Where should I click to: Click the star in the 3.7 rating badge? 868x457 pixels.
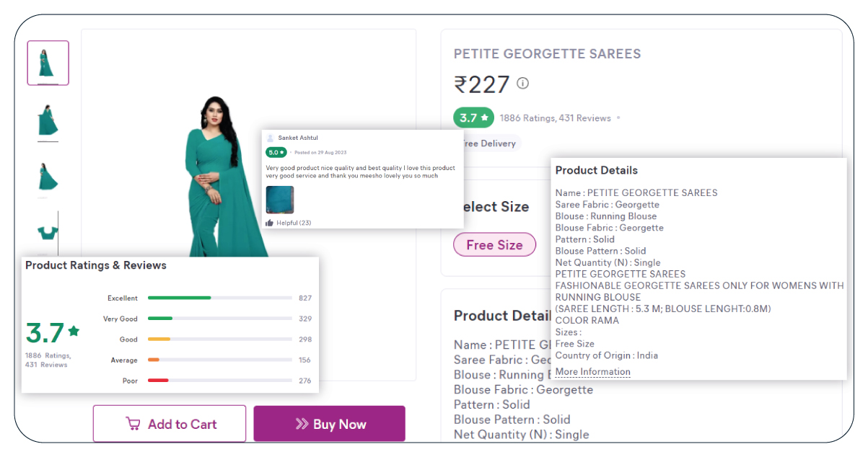coord(485,117)
